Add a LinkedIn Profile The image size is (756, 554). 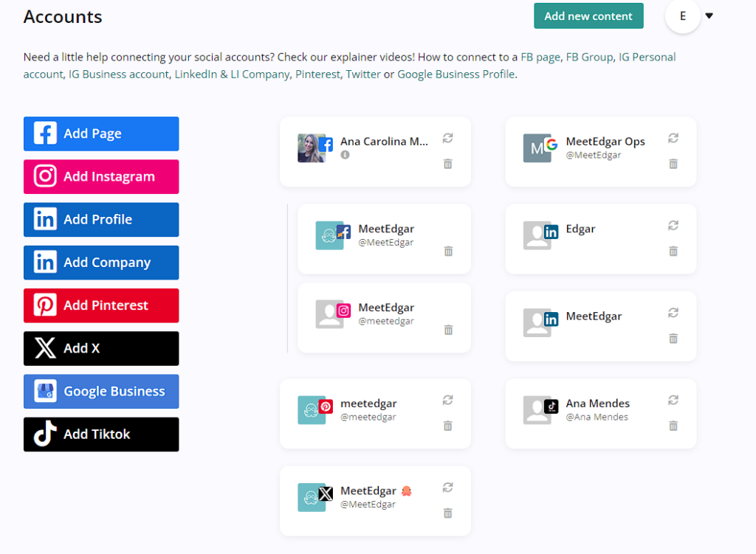[101, 219]
